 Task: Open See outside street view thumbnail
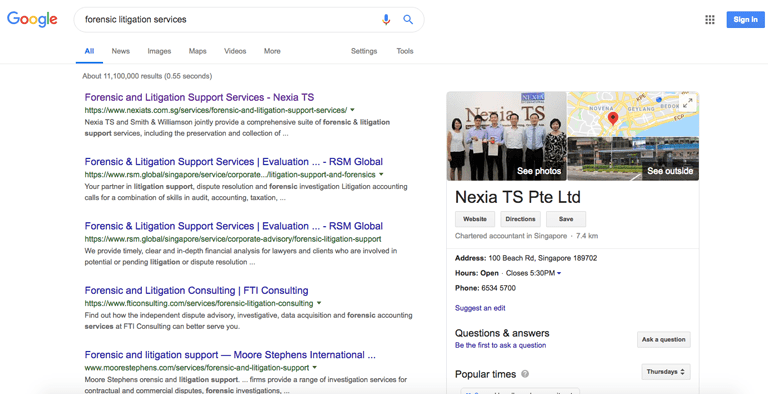633,159
